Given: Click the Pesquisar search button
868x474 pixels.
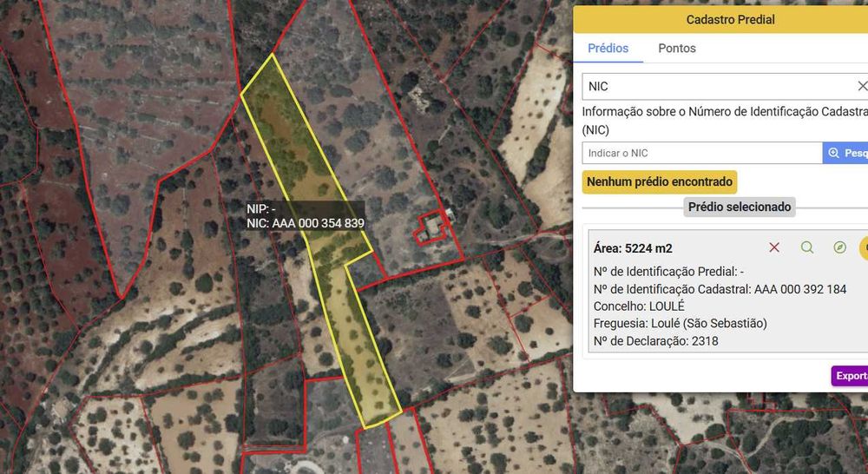Looking at the screenshot, I should point(845,153).
